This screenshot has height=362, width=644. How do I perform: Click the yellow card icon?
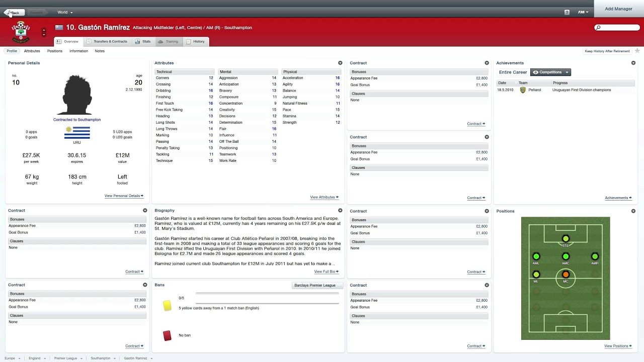coord(167,306)
